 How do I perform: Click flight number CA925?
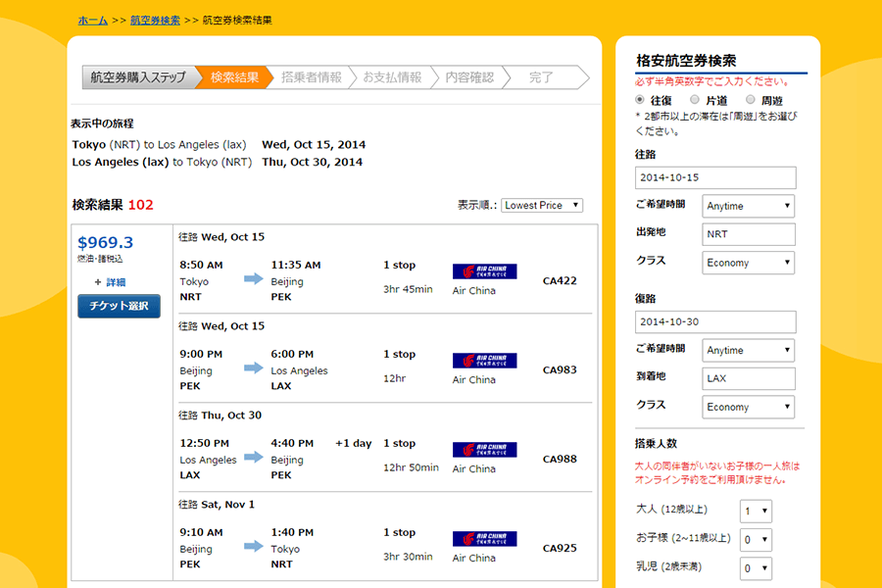tap(560, 548)
